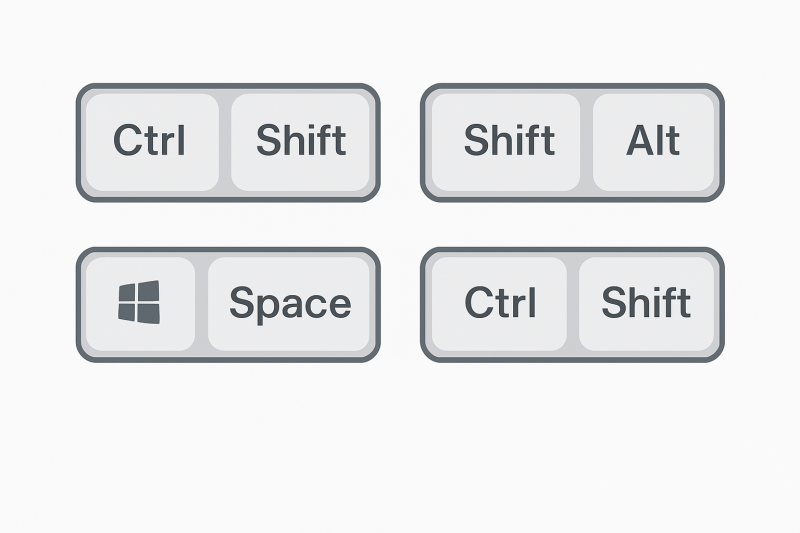Click Shift key in lower Ctrl+Shift combo
This screenshot has width=800, height=533.
[x=646, y=303]
